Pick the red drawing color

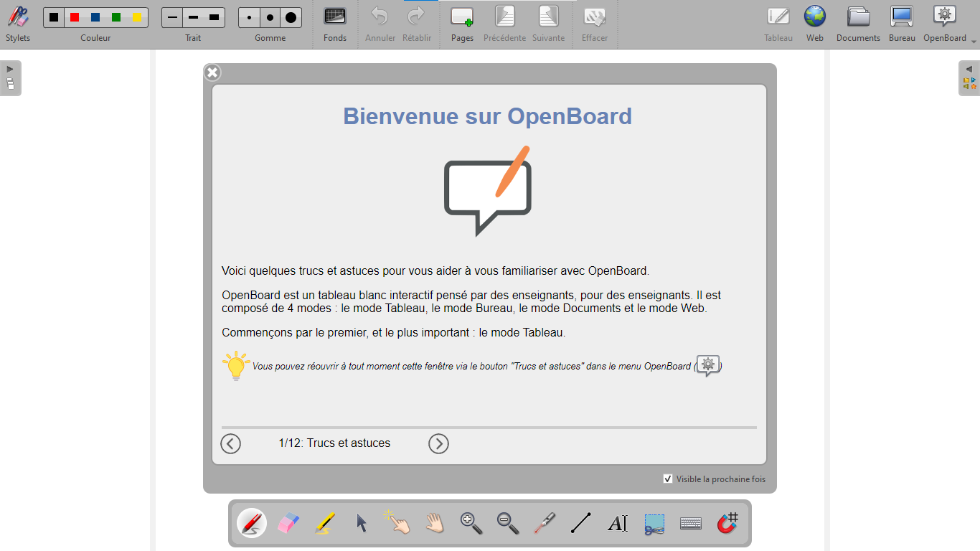pos(73,16)
